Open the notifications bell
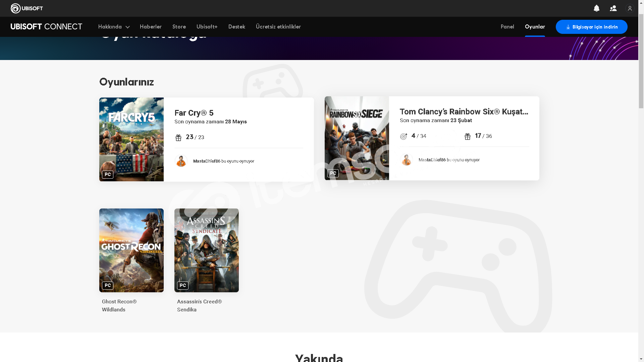 (596, 8)
